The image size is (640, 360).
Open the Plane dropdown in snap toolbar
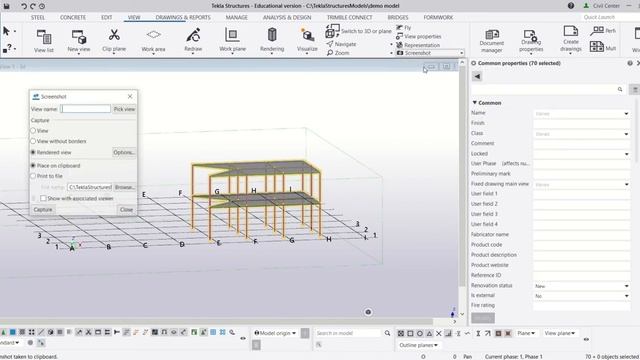point(526,333)
